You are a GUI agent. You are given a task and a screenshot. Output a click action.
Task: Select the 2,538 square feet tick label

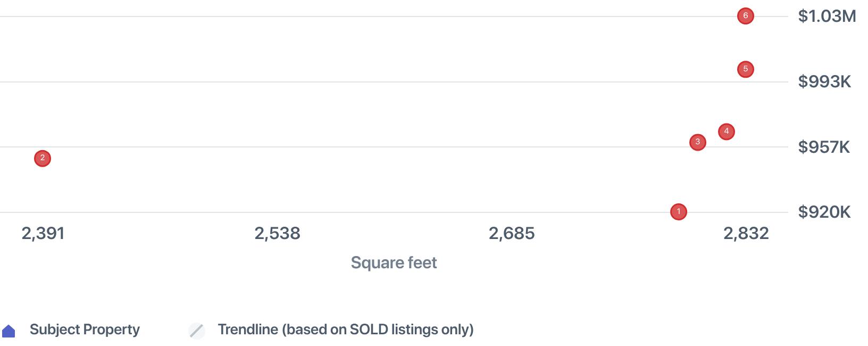click(x=277, y=233)
